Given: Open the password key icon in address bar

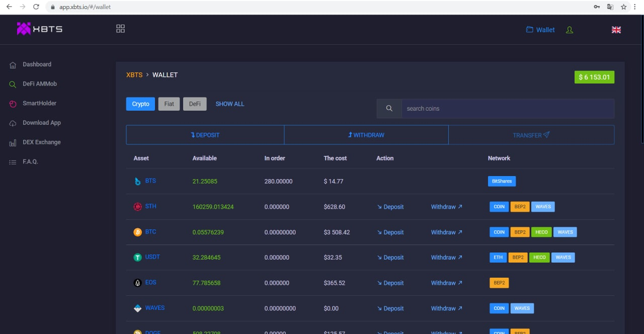Looking at the screenshot, I should click(597, 7).
